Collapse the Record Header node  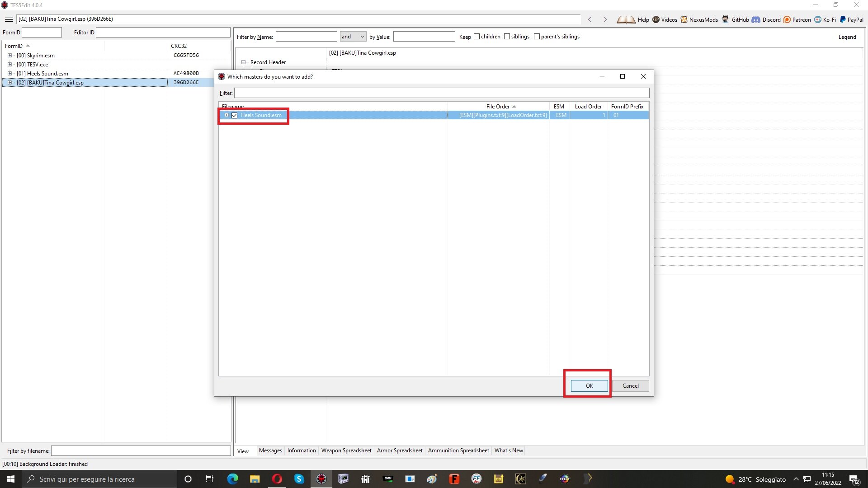click(x=243, y=62)
